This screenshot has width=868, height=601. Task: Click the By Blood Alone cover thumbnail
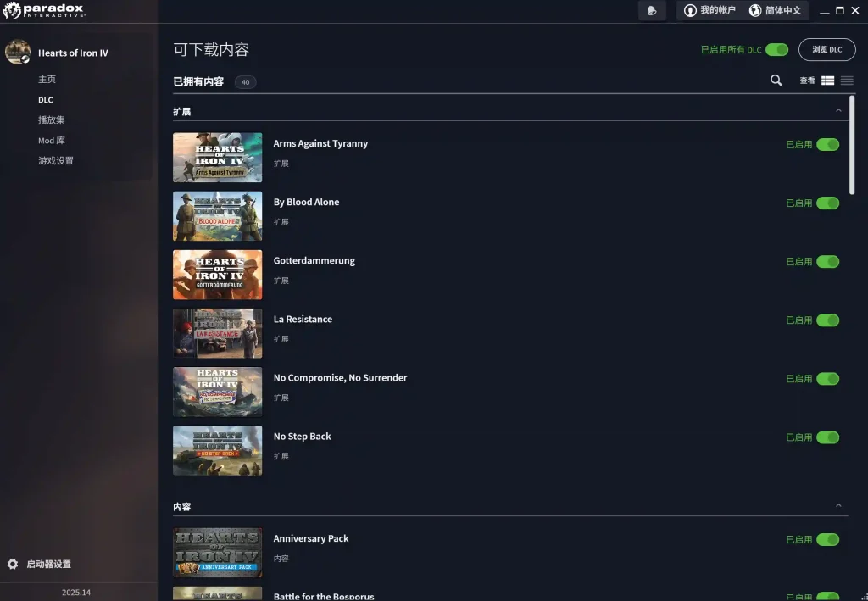[217, 216]
